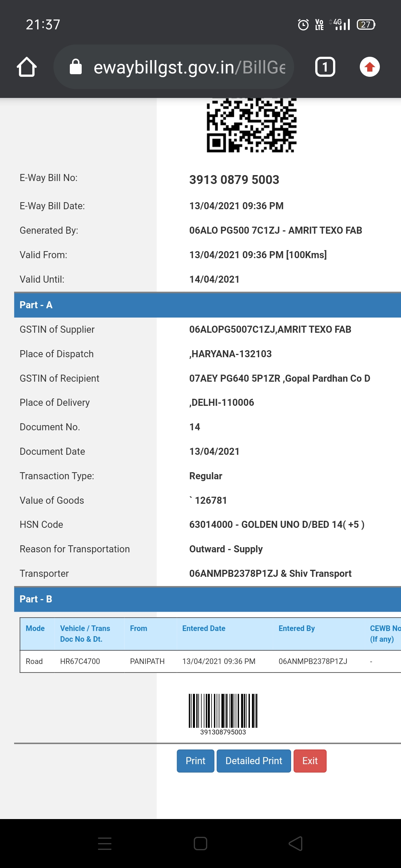
Task: Tap the browser home icon
Action: (x=27, y=67)
